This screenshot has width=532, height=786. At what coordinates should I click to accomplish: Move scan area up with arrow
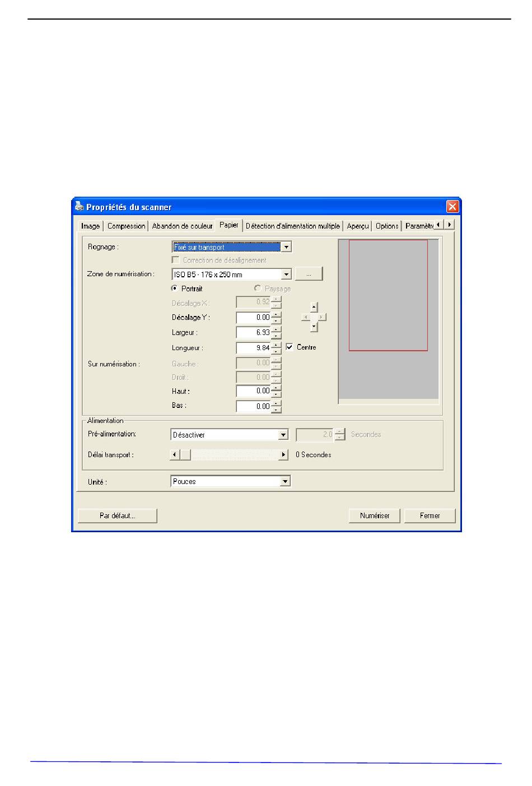point(314,307)
